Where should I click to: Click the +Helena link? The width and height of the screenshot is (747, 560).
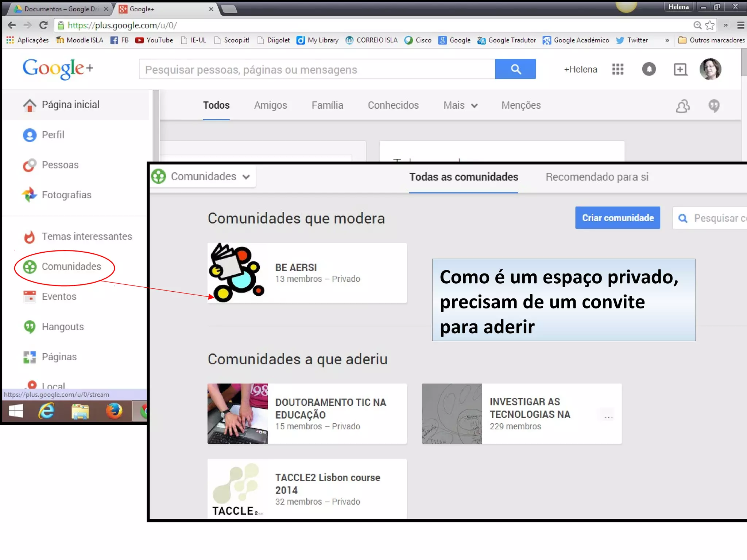[x=580, y=69]
